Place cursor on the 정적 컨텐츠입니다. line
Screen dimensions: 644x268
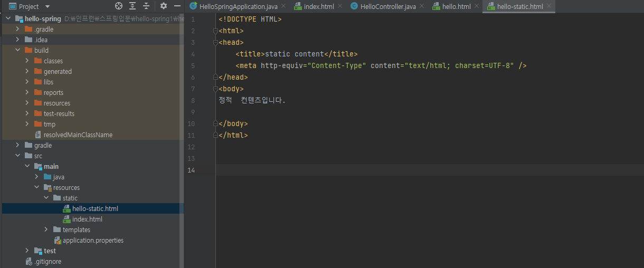click(252, 100)
